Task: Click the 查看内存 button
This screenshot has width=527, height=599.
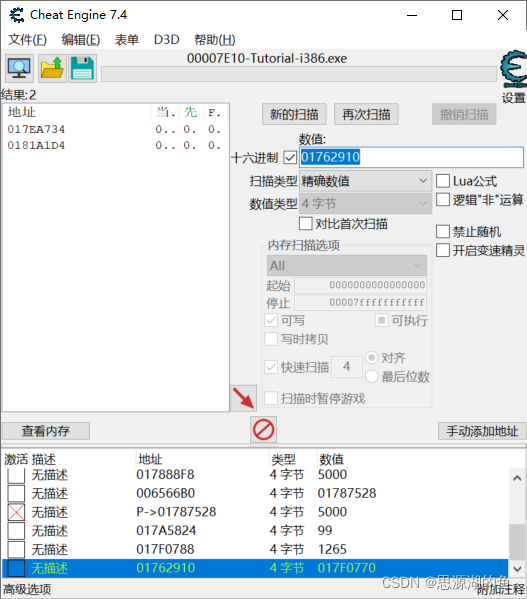Action: coord(46,431)
